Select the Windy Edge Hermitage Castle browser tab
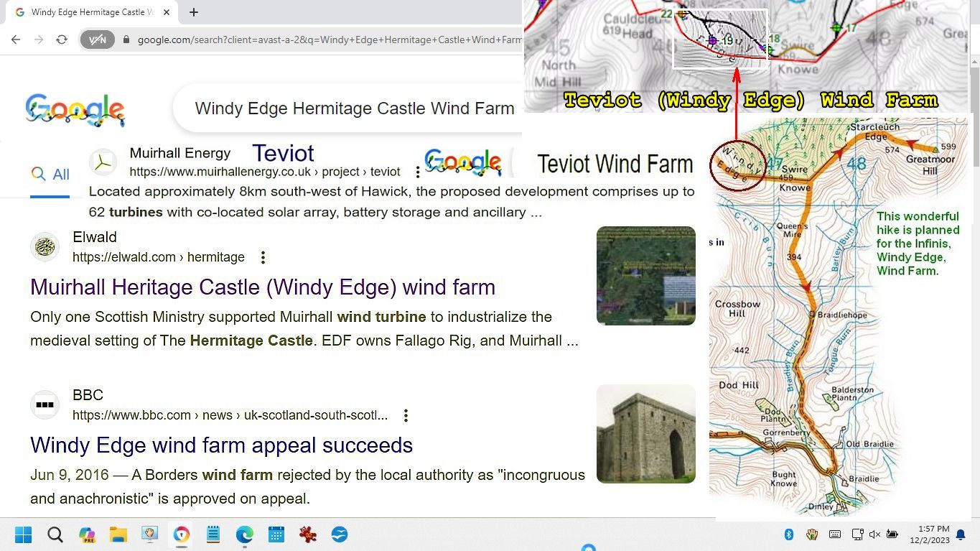Image resolution: width=980 pixels, height=551 pixels. pos(90,12)
